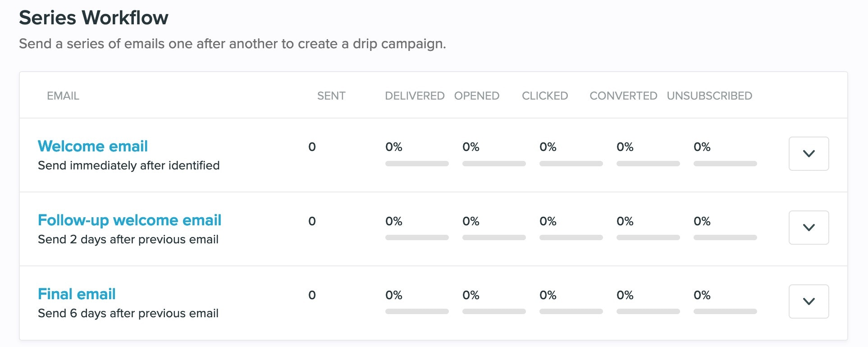The image size is (868, 347).
Task: Click the Final email unsubscribed progress bar
Action: [x=725, y=311]
